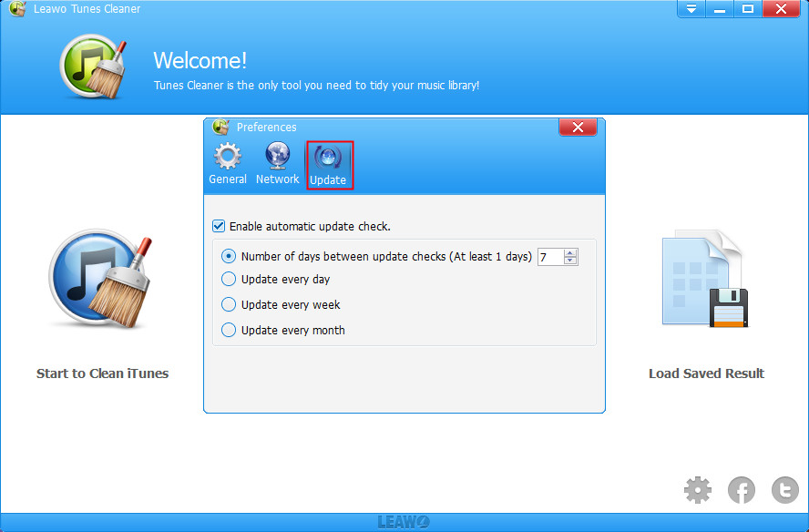Click the Network globe icon
This screenshot has height=532, width=809.
click(277, 157)
